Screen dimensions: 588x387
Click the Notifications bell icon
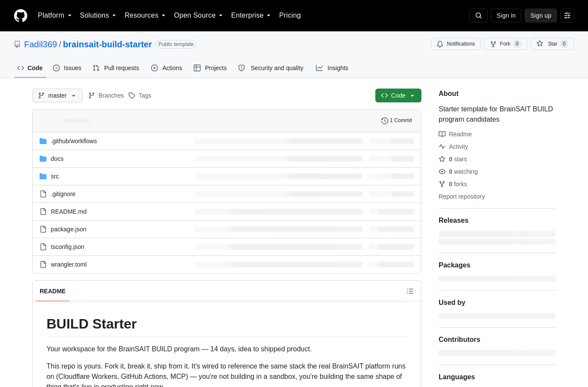point(440,44)
